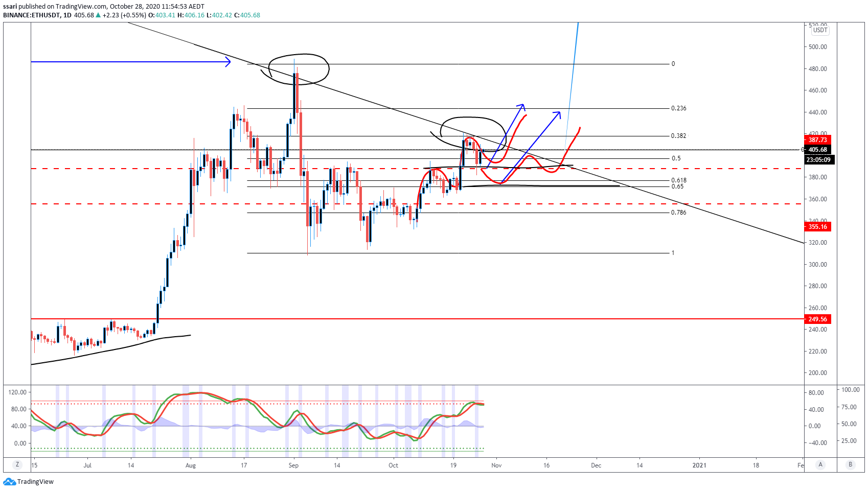
Task: Click the open price value O:403.41
Action: pyautogui.click(x=162, y=15)
